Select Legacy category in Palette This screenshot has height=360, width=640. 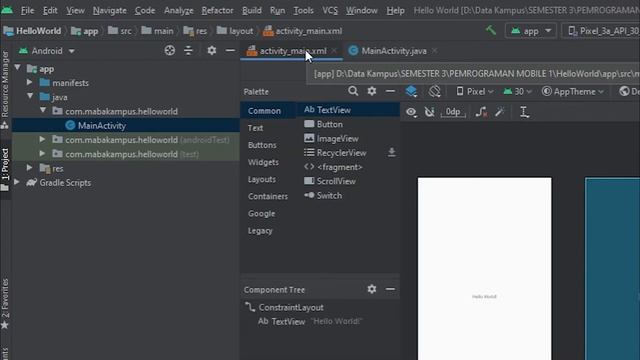(x=260, y=231)
